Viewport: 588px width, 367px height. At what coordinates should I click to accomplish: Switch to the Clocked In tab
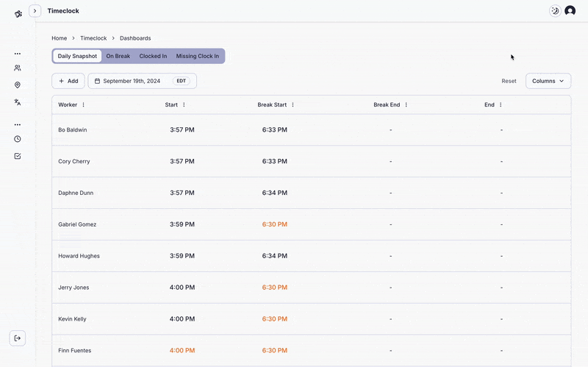(x=153, y=56)
